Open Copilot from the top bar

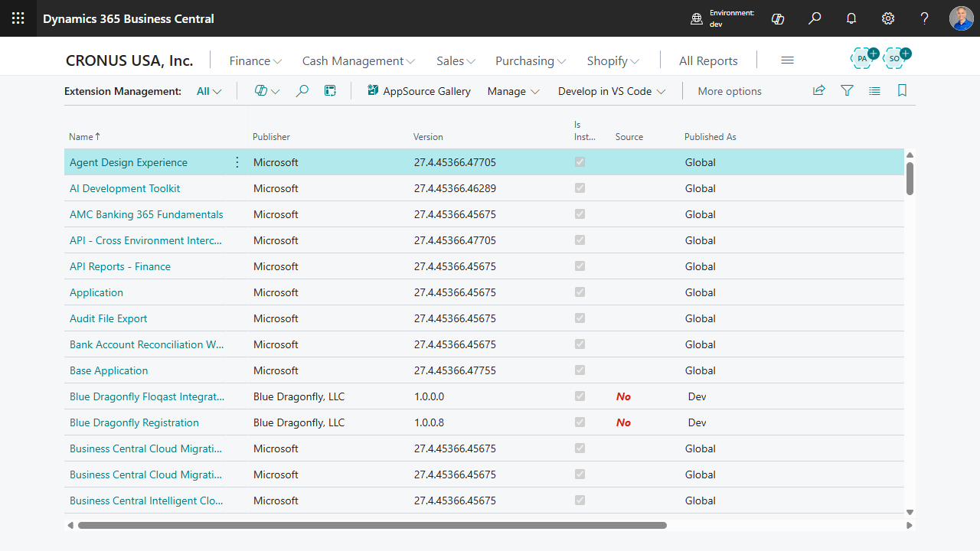coord(778,18)
